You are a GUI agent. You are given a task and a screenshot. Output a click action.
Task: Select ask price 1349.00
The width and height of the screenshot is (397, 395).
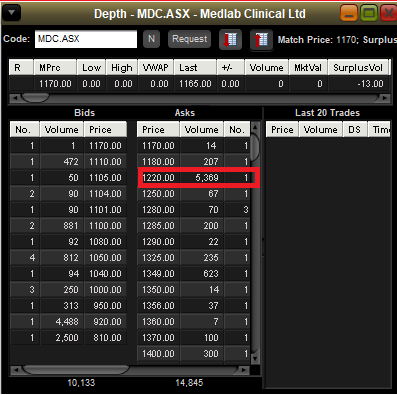click(x=158, y=274)
